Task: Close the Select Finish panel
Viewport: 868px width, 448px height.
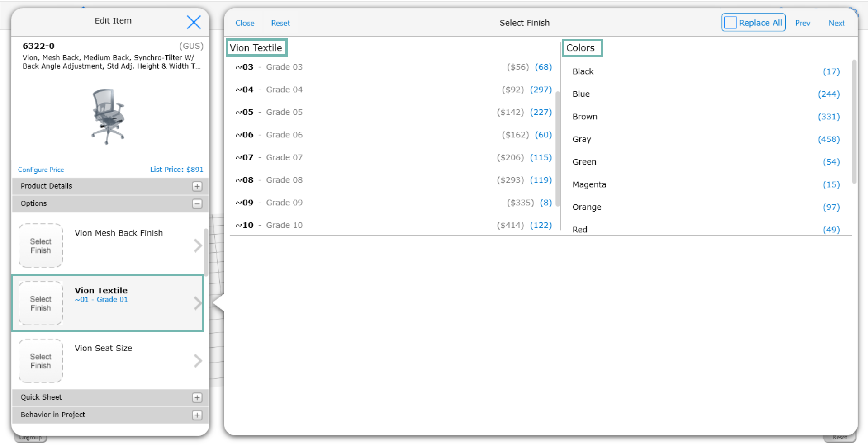Action: (x=245, y=23)
